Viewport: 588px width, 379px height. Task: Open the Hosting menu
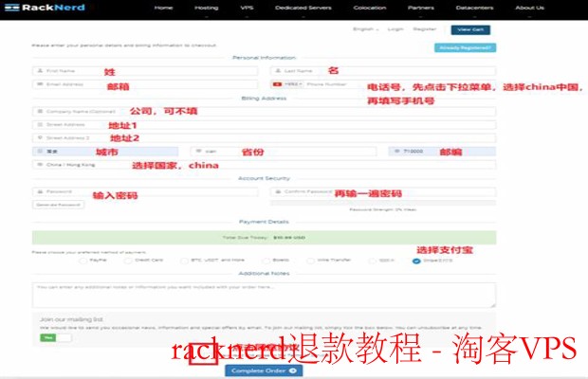pos(206,8)
